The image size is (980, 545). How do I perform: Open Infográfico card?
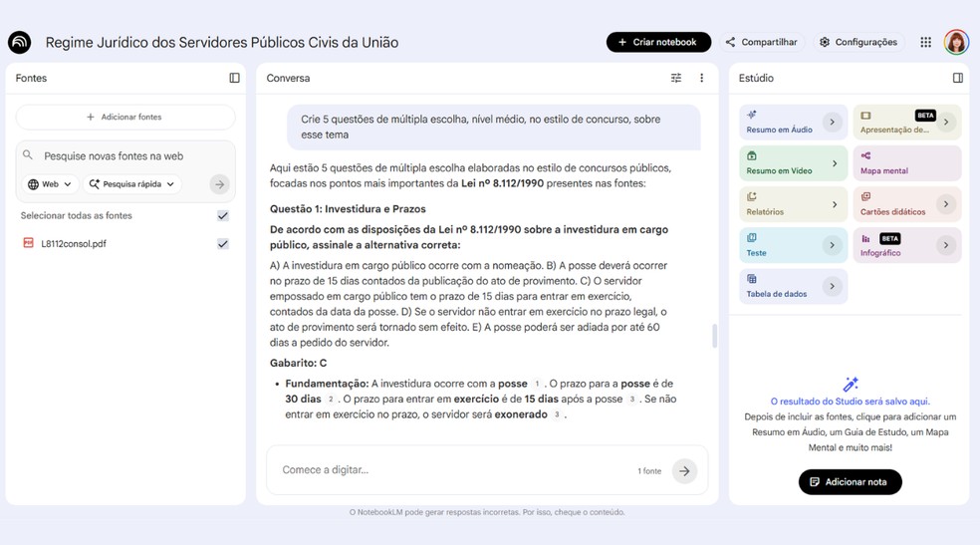coord(907,246)
